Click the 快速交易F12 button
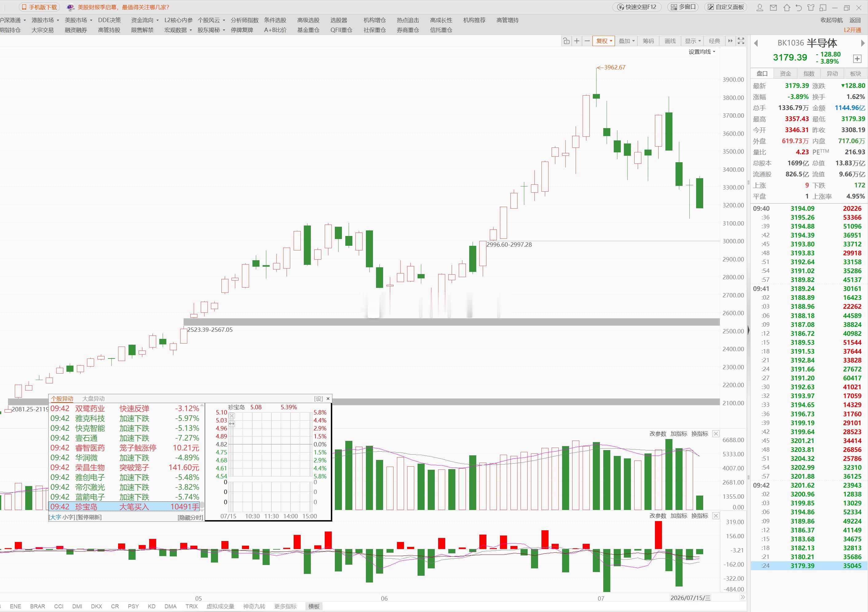The width and height of the screenshot is (868, 612). click(637, 7)
